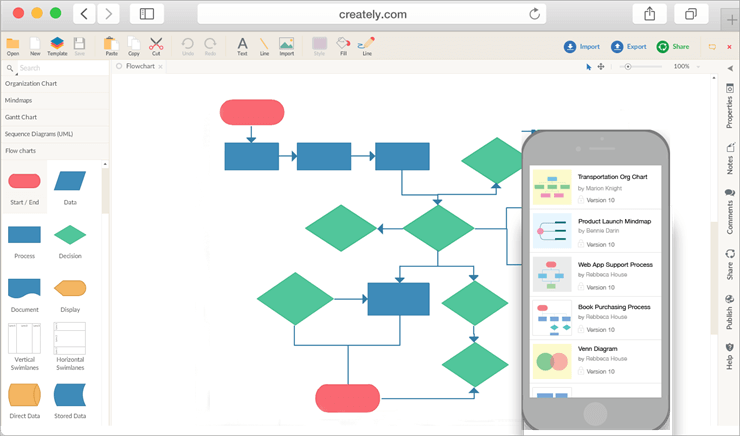
Task: Adjust the zoom slider handle
Action: (628, 67)
